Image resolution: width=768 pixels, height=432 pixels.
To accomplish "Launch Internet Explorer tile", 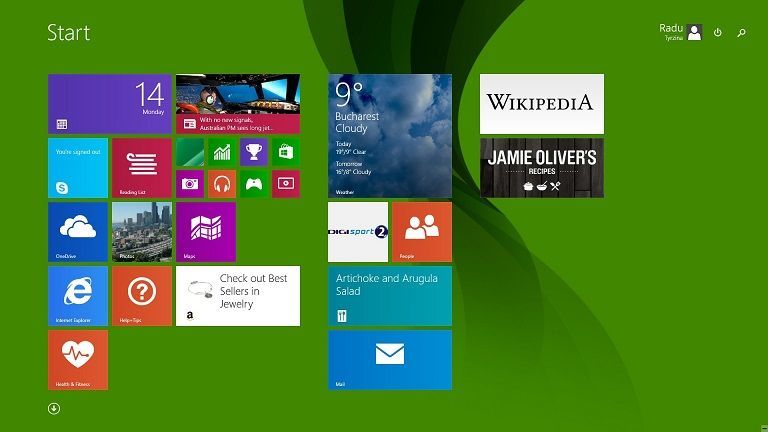I will point(78,296).
